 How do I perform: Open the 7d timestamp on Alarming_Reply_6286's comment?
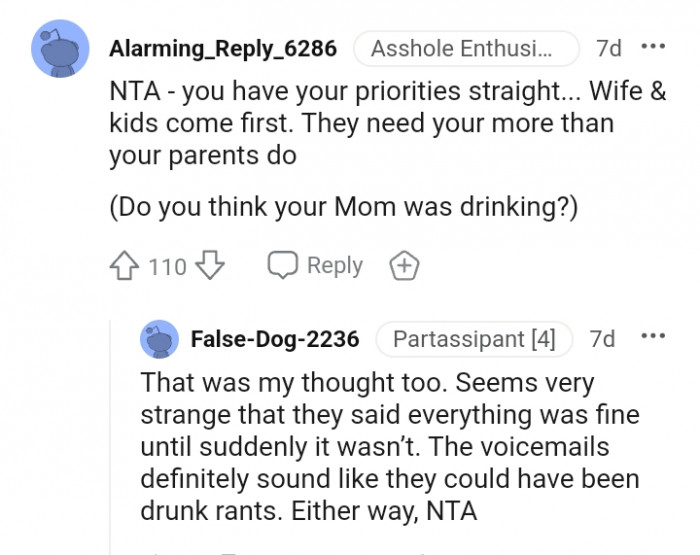point(608,48)
